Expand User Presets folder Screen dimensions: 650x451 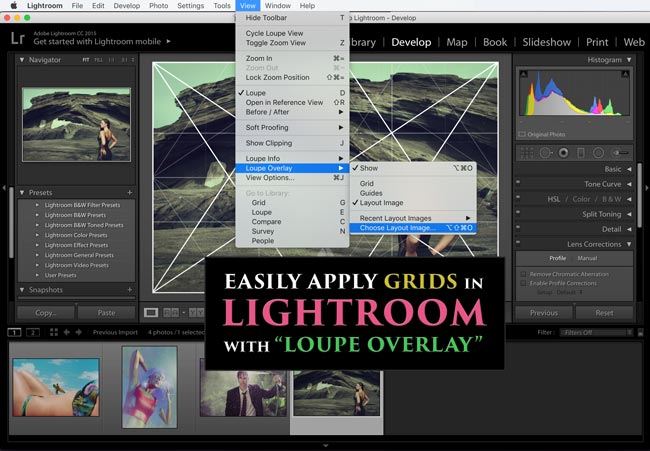pyautogui.click(x=37, y=275)
